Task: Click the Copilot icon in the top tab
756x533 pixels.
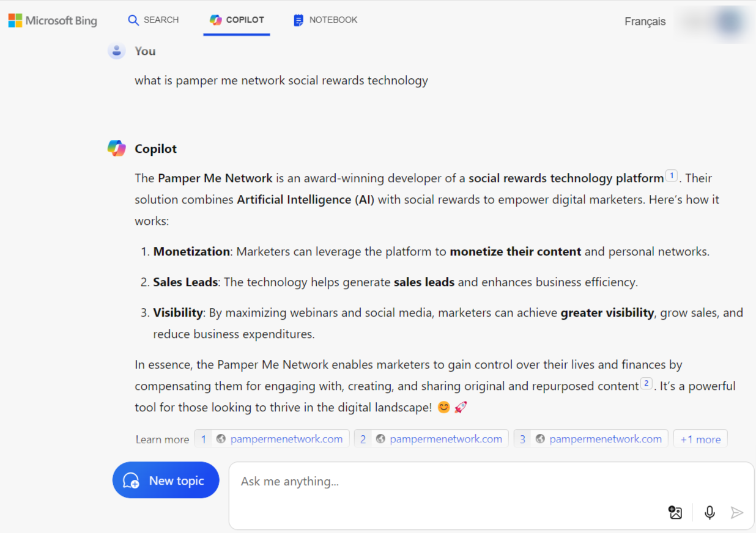Action: click(x=216, y=20)
